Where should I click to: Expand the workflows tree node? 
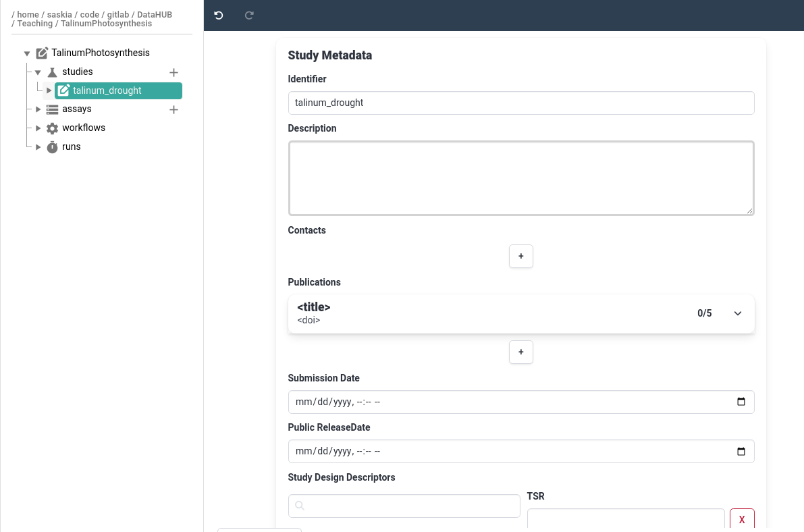(38, 128)
